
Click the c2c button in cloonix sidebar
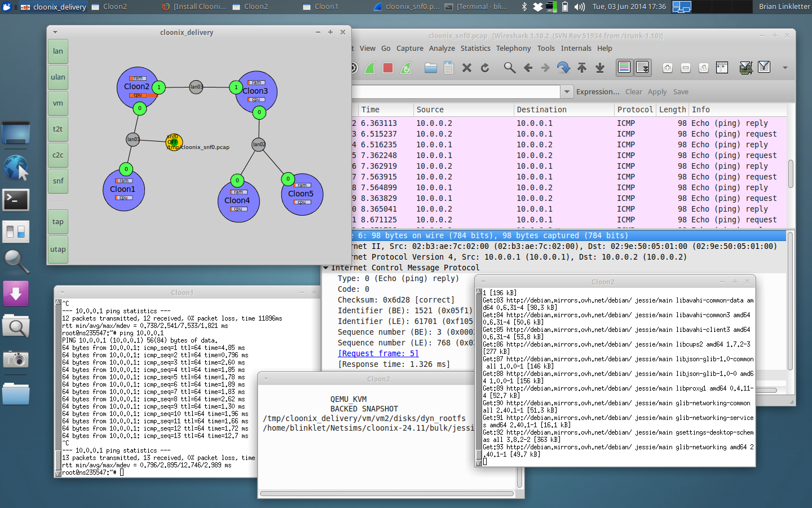58,155
